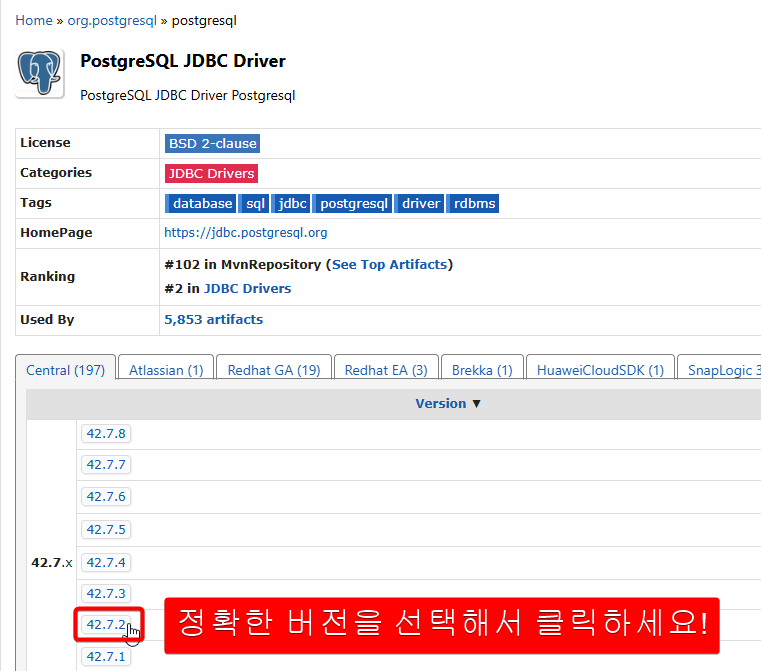The image size is (761, 671).
Task: Open version 42.7.8
Action: pyautogui.click(x=106, y=433)
